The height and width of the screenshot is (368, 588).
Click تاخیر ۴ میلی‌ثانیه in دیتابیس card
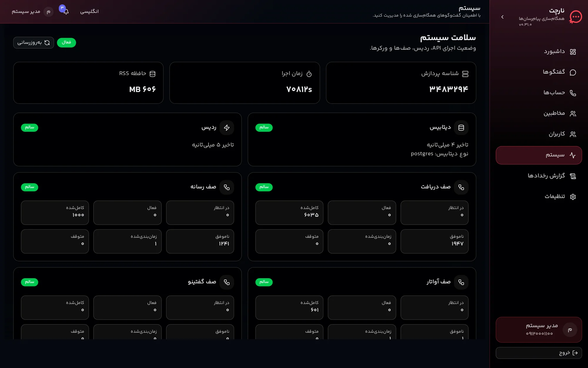tap(447, 145)
